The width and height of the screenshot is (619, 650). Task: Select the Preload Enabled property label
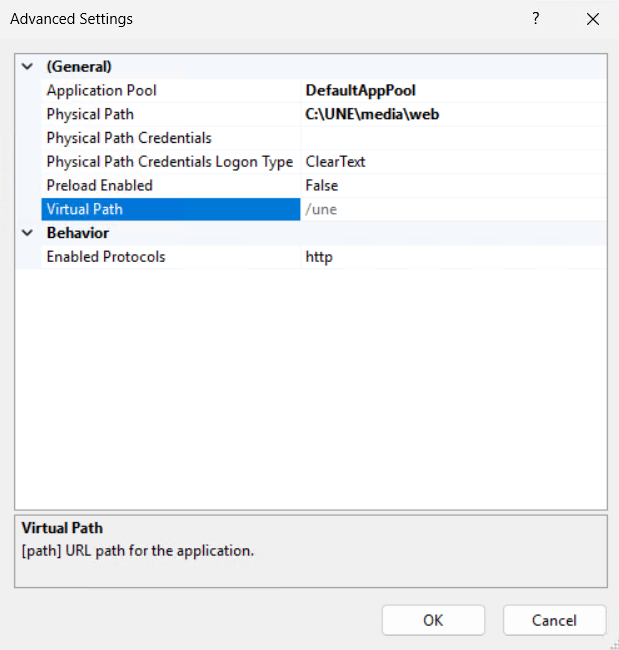[x=99, y=185]
